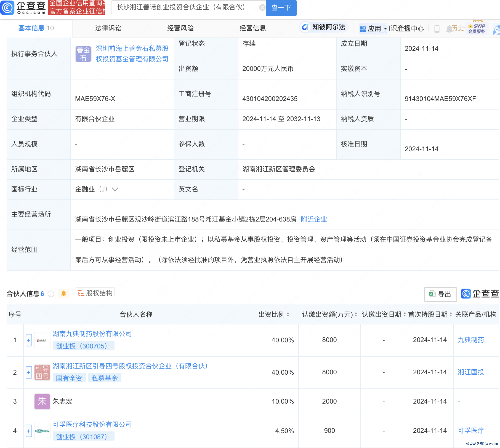Expand row 1 湖南九典制药 plus button
This screenshot has height=448, width=500.
[x=29, y=340]
